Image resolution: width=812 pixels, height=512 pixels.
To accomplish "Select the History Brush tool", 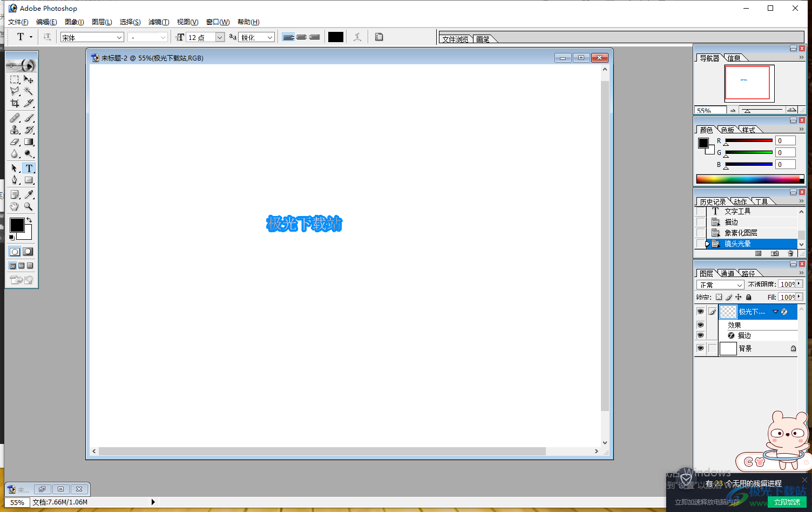I will tap(29, 130).
